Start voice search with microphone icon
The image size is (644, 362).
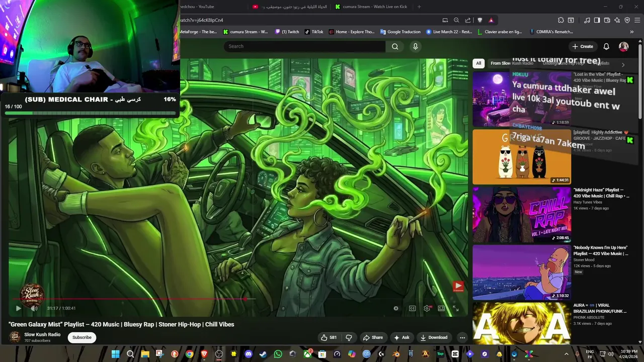click(x=415, y=46)
